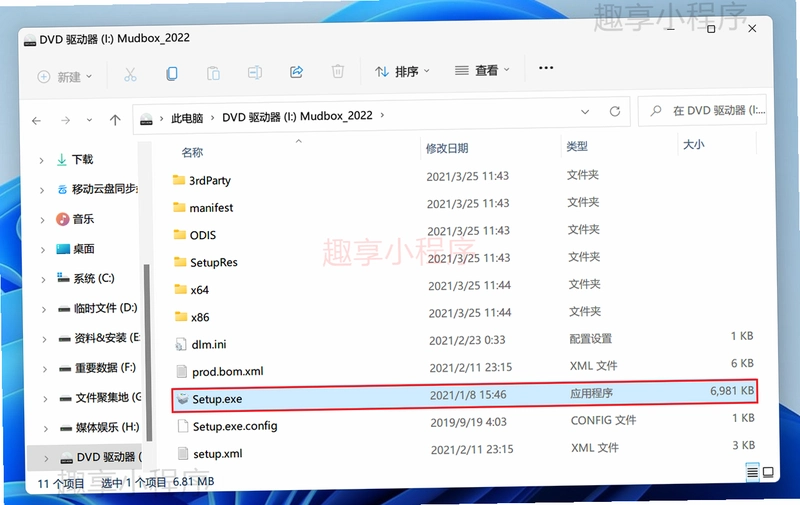Open the 查看 (View) dropdown
Viewport: 800px width, 505px height.
483,70
